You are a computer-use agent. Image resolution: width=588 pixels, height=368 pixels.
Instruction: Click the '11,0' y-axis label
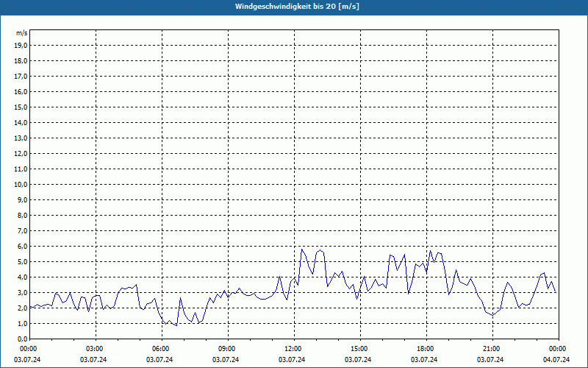click(21, 169)
